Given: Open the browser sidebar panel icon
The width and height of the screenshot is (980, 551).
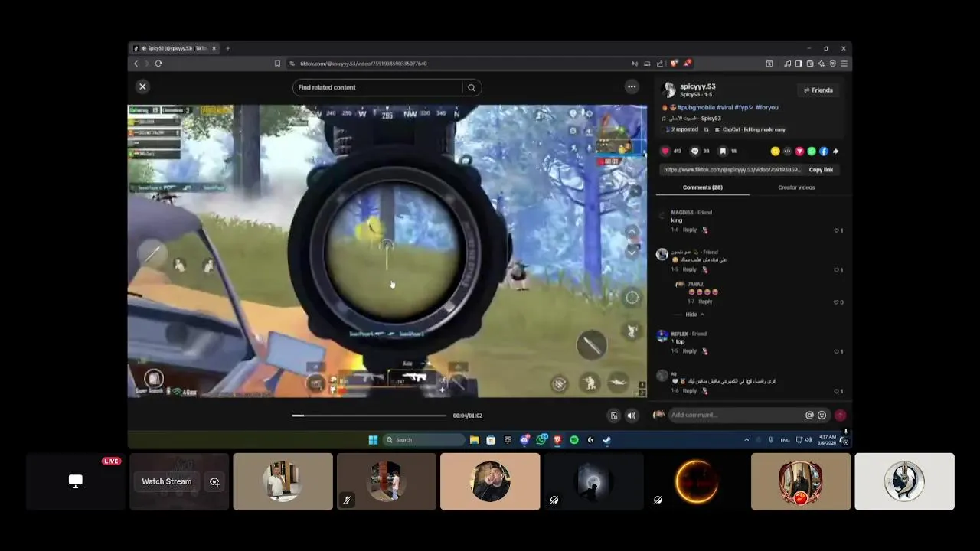Looking at the screenshot, I should point(798,64).
